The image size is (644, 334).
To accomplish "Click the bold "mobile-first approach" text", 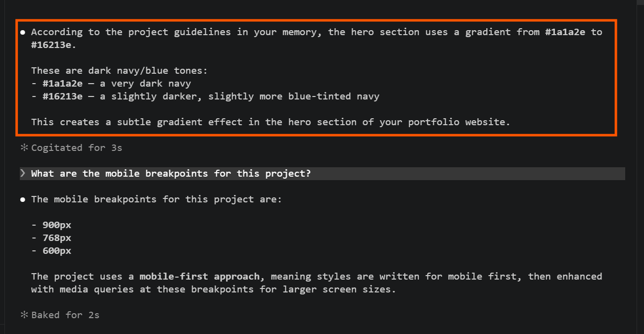I will point(199,276).
